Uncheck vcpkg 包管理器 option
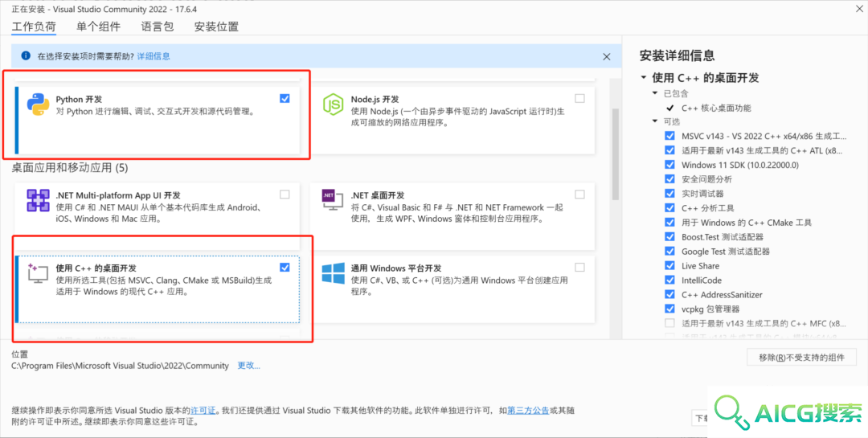 coord(669,309)
